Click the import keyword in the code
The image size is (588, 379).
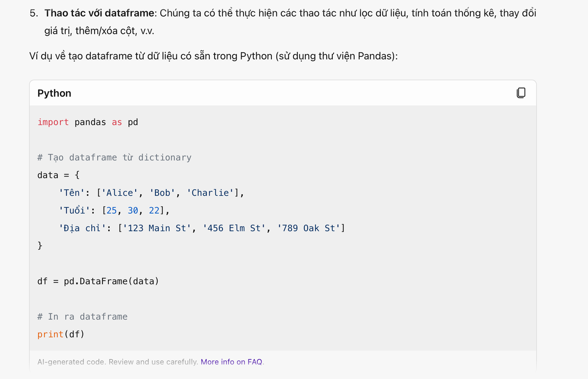click(53, 122)
